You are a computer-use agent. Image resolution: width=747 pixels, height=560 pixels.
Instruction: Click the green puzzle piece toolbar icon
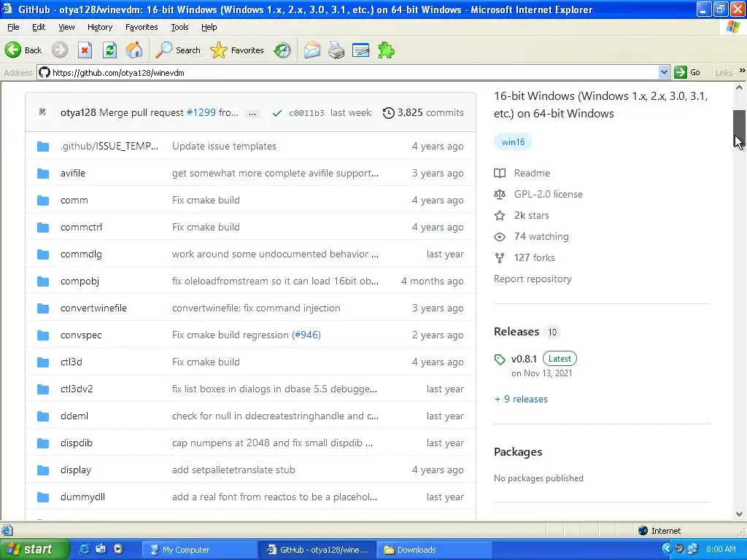pyautogui.click(x=386, y=50)
